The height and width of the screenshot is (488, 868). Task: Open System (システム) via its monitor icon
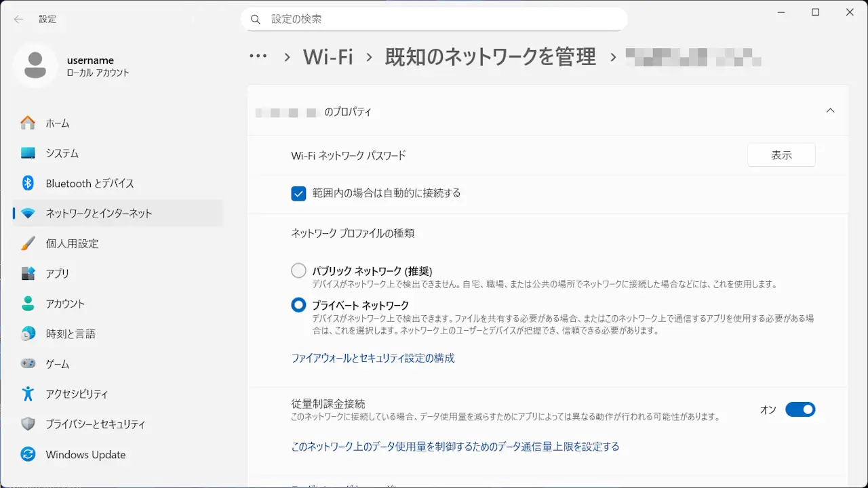[x=28, y=153]
